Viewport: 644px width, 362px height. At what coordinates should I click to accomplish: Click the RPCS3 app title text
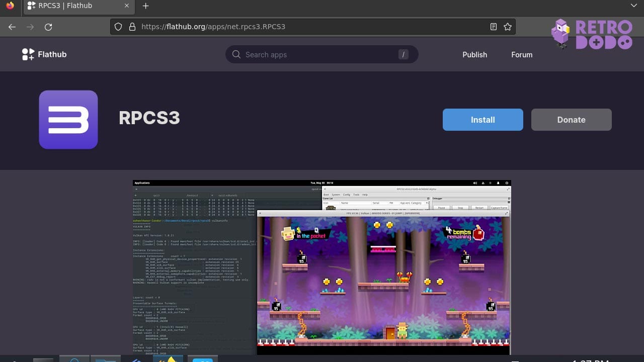coord(149,118)
